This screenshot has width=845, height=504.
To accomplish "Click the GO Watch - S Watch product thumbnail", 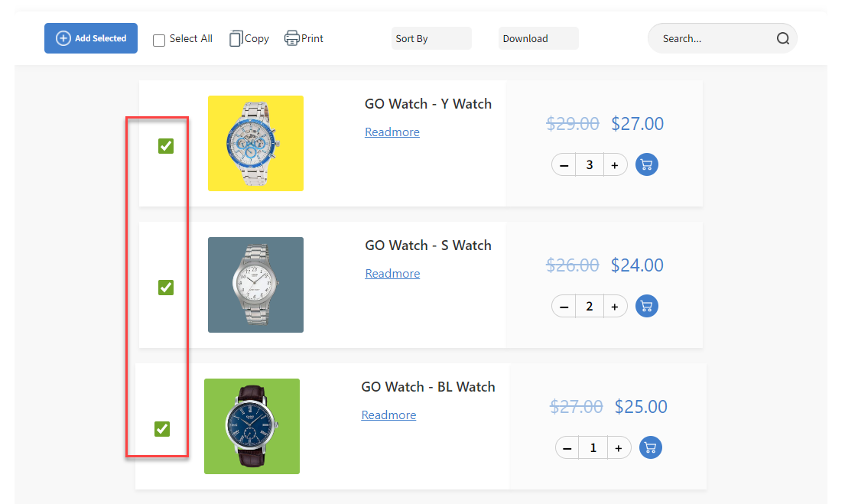I will (x=255, y=285).
